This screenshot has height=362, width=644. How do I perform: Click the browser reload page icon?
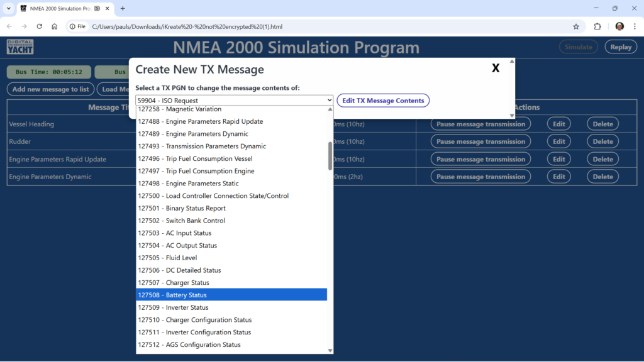(x=39, y=26)
